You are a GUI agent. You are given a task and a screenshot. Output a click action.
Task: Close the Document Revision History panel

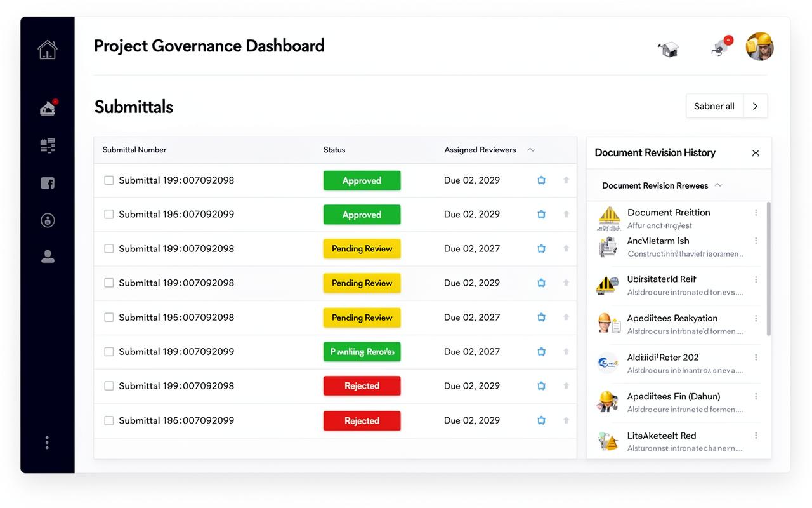point(756,153)
